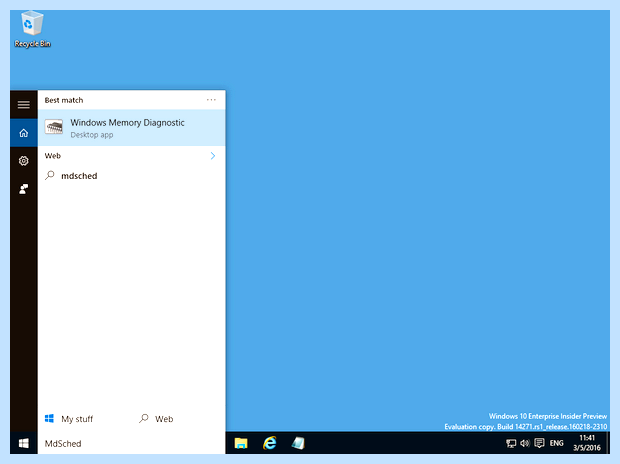
Task: Switch input language via ENG indicator
Action: pyautogui.click(x=556, y=443)
